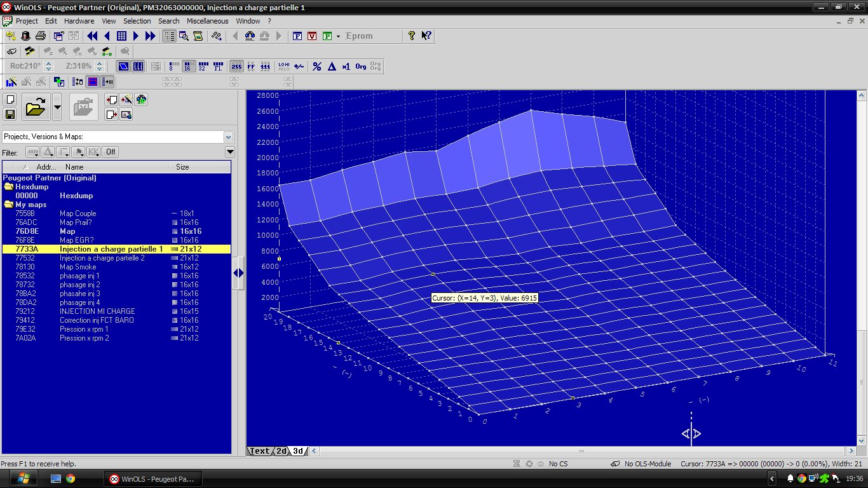
Task: Click the binoculars search icon
Action: [249, 36]
